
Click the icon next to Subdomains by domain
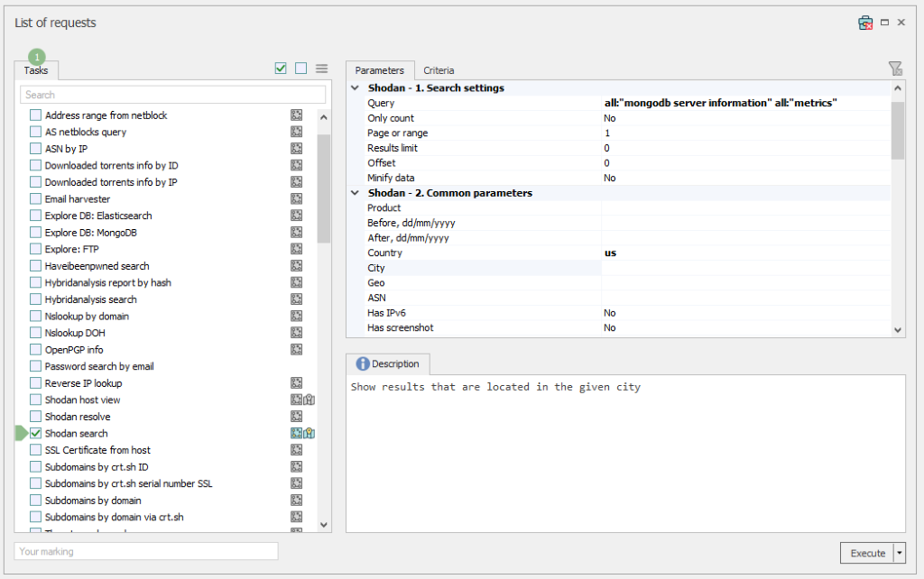296,500
